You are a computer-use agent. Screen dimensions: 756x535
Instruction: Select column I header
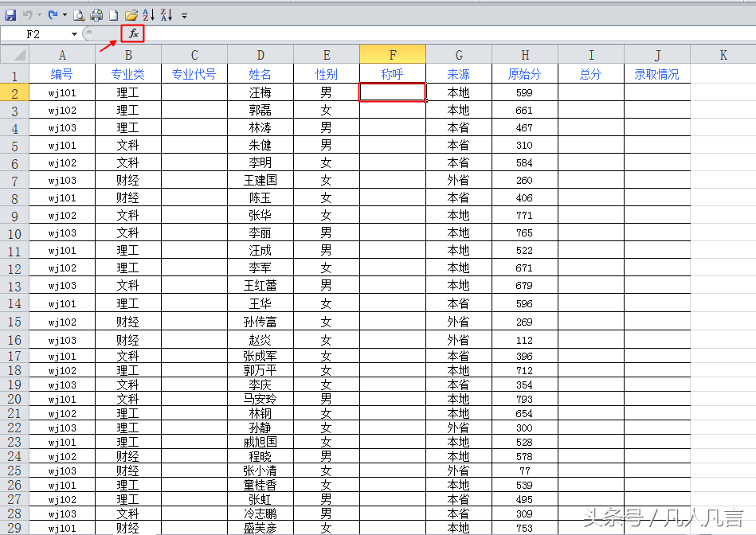(x=591, y=54)
